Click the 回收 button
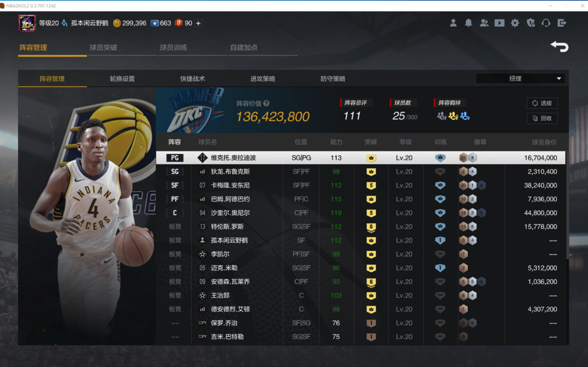 click(x=542, y=118)
